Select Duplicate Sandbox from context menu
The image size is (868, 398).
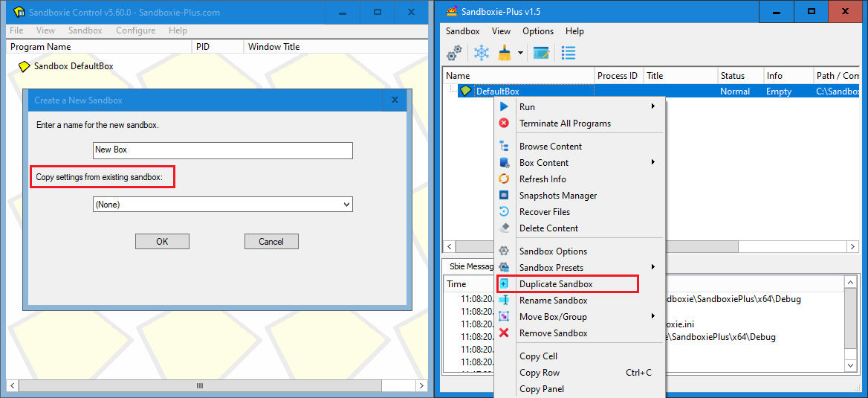point(556,284)
